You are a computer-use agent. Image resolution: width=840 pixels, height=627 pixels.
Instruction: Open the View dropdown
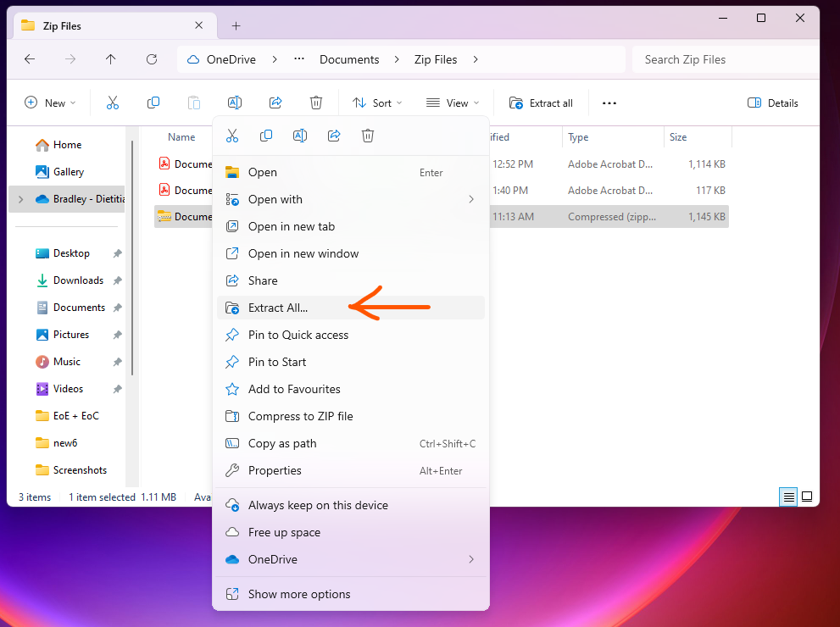click(x=452, y=103)
